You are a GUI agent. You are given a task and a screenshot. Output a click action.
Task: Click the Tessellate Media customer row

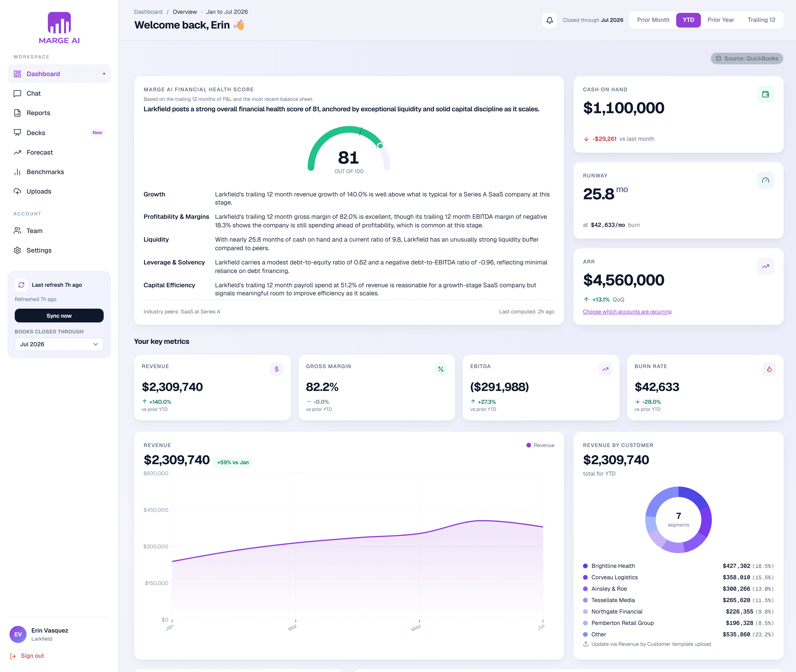click(678, 600)
